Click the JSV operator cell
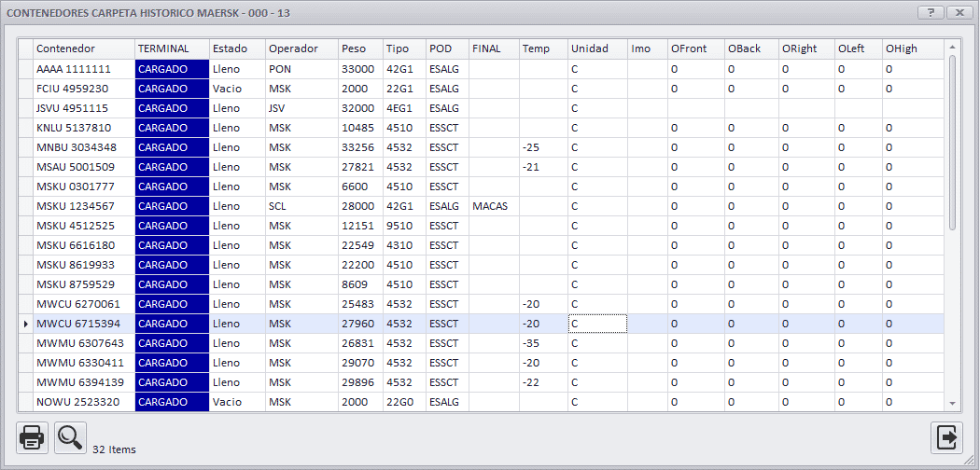The image size is (980, 470). (301, 108)
